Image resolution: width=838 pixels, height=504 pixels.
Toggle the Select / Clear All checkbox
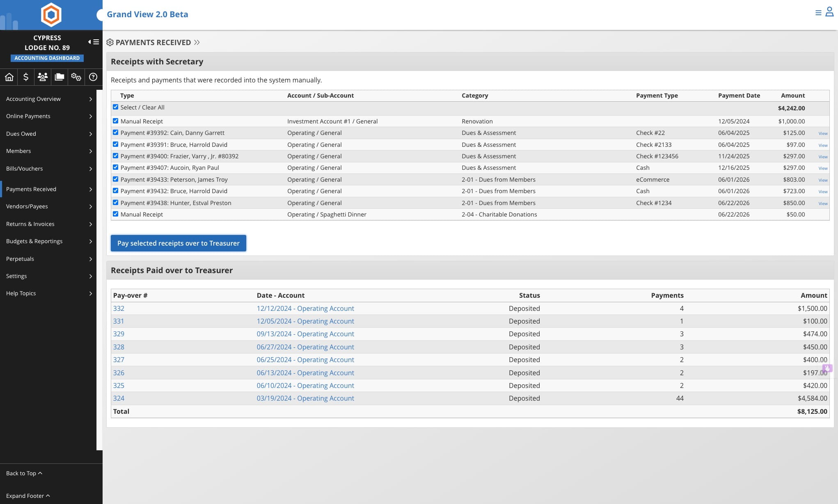click(x=116, y=107)
